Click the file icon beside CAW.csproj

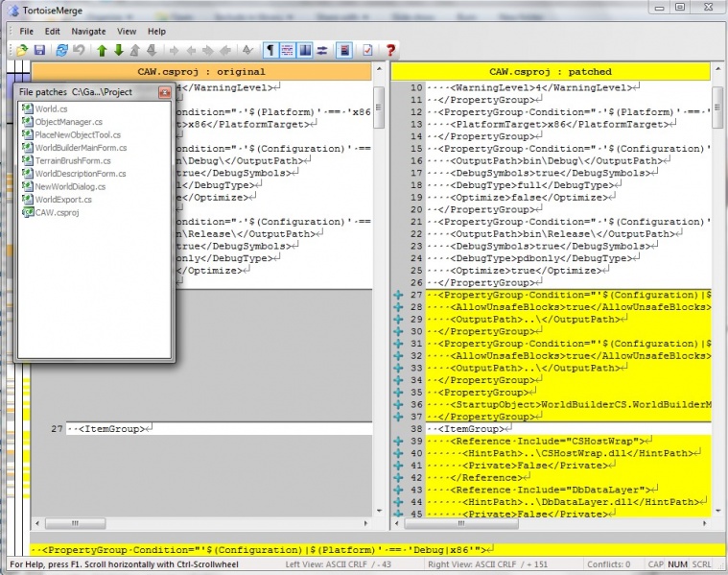point(28,212)
